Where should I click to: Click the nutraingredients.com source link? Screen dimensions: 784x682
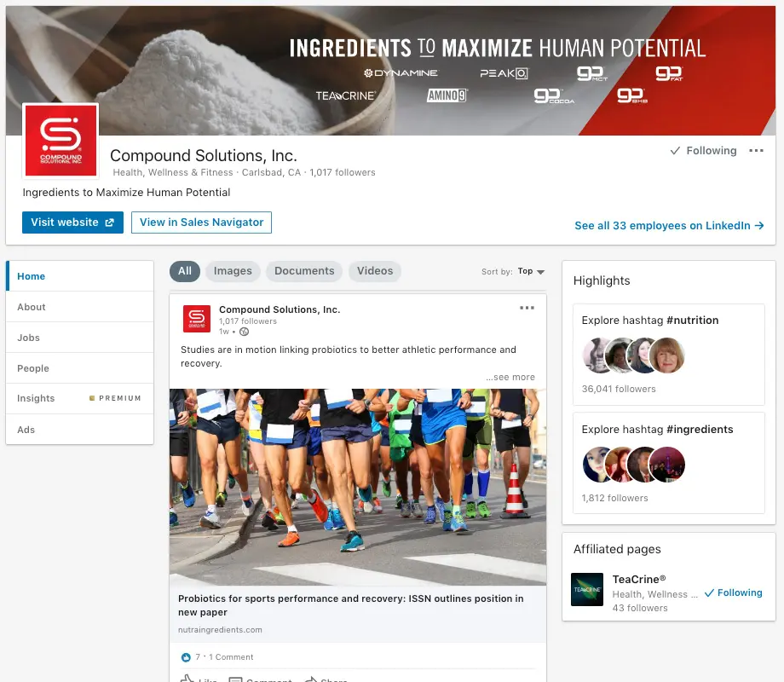click(220, 630)
